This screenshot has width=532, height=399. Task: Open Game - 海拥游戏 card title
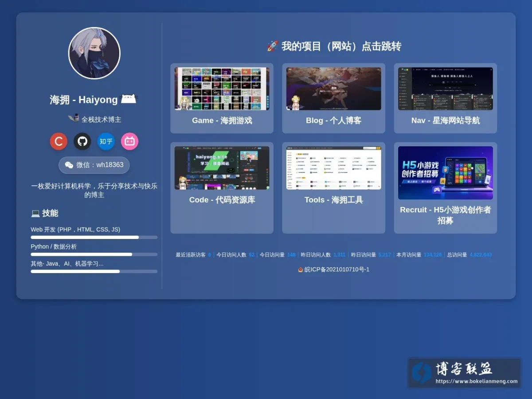222,121
